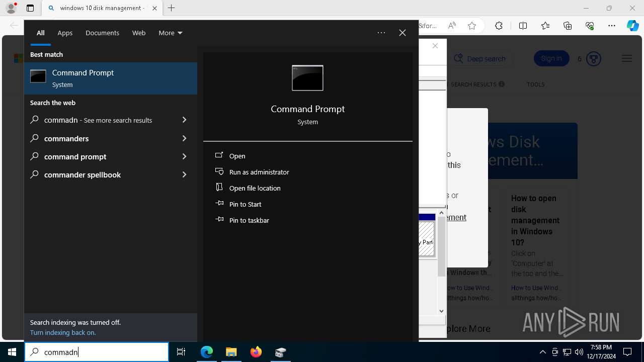Open the clock showing 7:58 PM
Image resolution: width=644 pixels, height=362 pixels.
[x=601, y=352]
